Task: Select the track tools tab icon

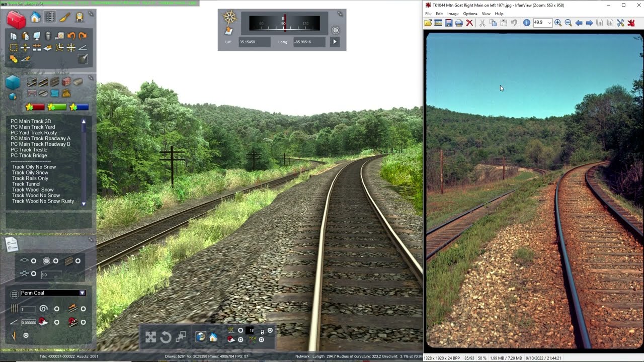Action: 50,17
